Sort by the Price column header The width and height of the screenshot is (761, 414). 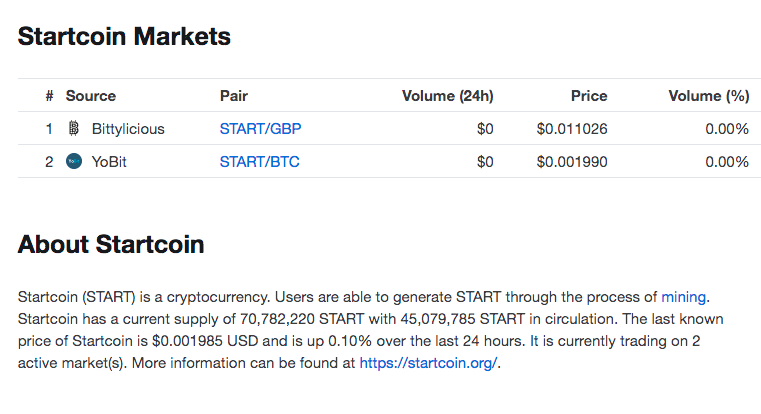(x=589, y=96)
